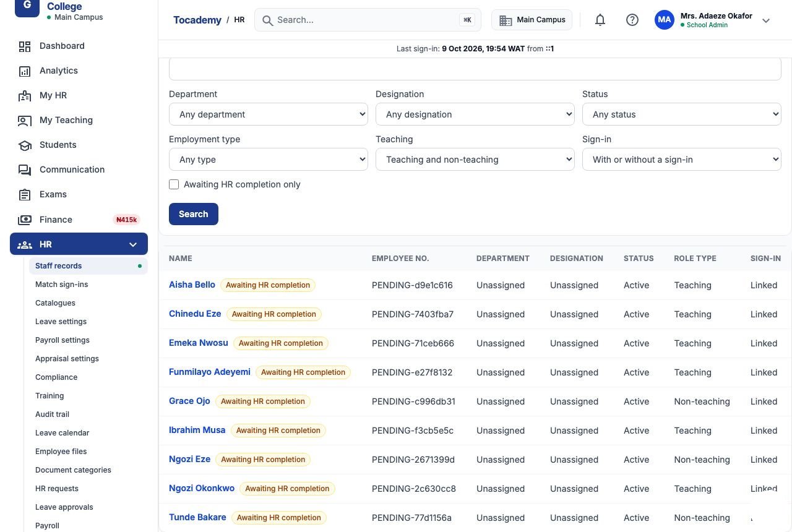Click the Search button

pyautogui.click(x=194, y=214)
